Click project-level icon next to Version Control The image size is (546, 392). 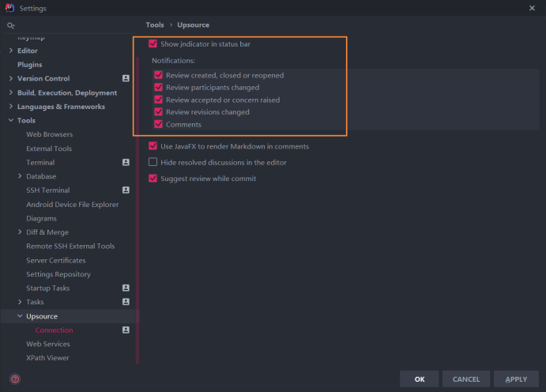[126, 78]
